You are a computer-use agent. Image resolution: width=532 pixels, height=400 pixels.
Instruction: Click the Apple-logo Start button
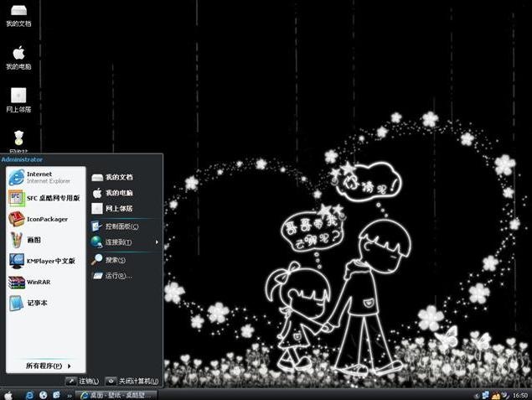coord(8,394)
